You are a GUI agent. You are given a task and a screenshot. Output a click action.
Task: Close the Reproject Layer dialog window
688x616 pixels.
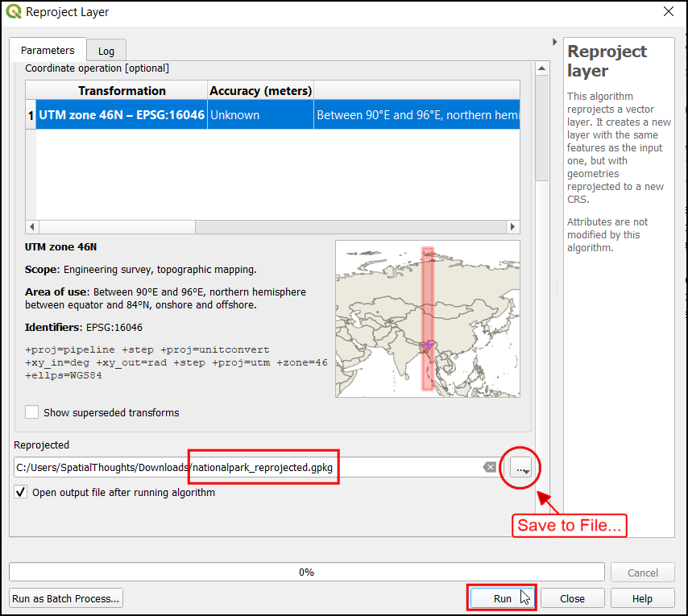[x=667, y=12]
